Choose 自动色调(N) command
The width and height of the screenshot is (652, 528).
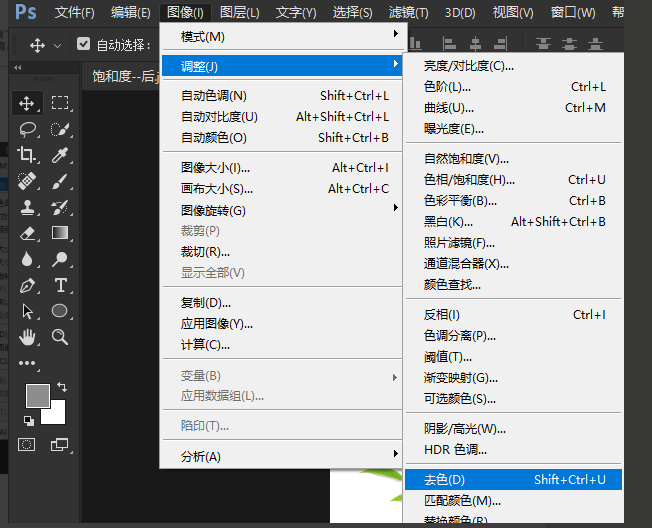pos(282,96)
